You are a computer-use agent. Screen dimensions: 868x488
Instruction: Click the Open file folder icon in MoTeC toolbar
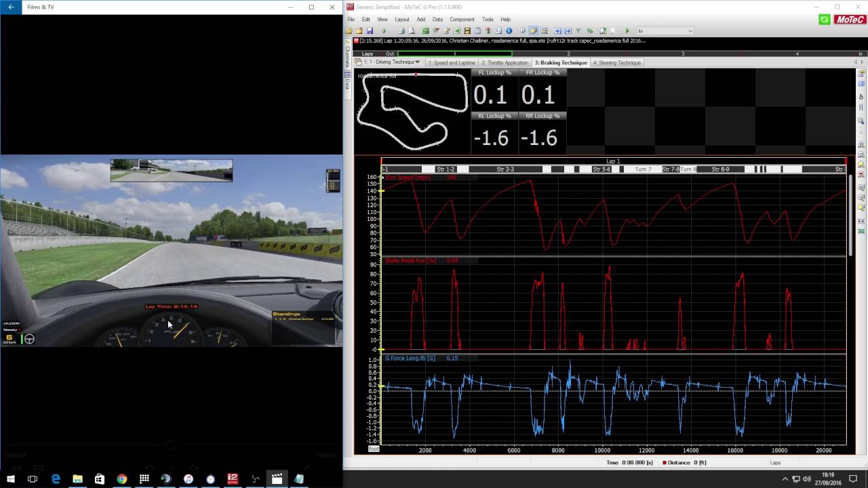pyautogui.click(x=349, y=30)
